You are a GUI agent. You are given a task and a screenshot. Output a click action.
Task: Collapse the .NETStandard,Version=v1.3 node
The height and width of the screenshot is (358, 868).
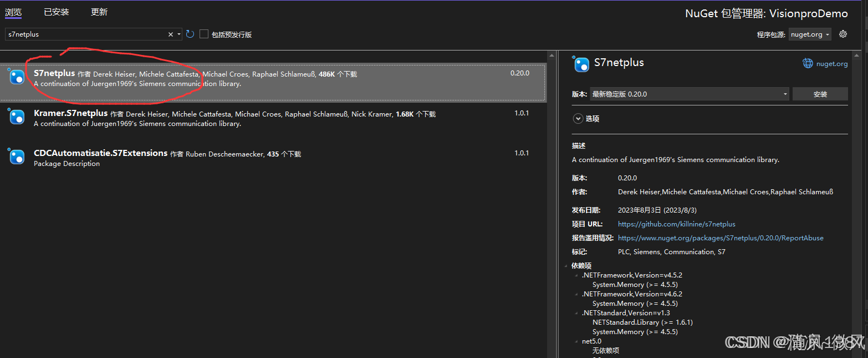(x=577, y=313)
